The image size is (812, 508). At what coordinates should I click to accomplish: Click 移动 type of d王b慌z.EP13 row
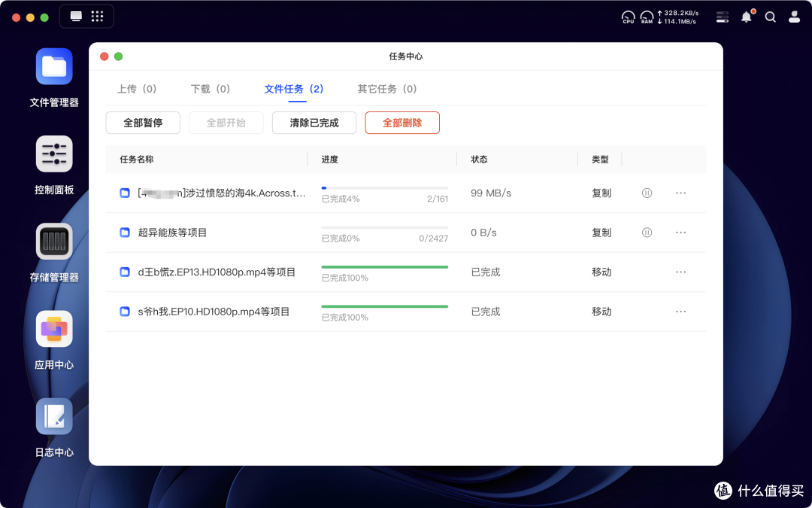(601, 272)
